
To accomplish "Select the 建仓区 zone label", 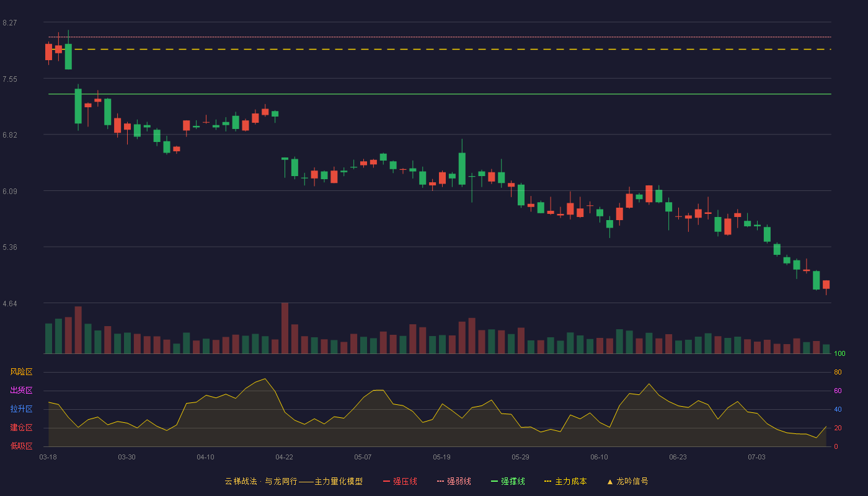I will pos(21,428).
